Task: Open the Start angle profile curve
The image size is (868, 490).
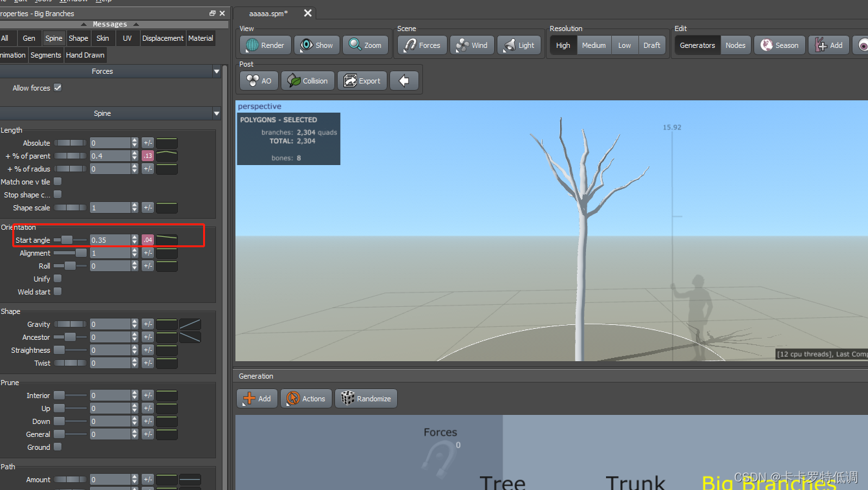Action: point(167,240)
